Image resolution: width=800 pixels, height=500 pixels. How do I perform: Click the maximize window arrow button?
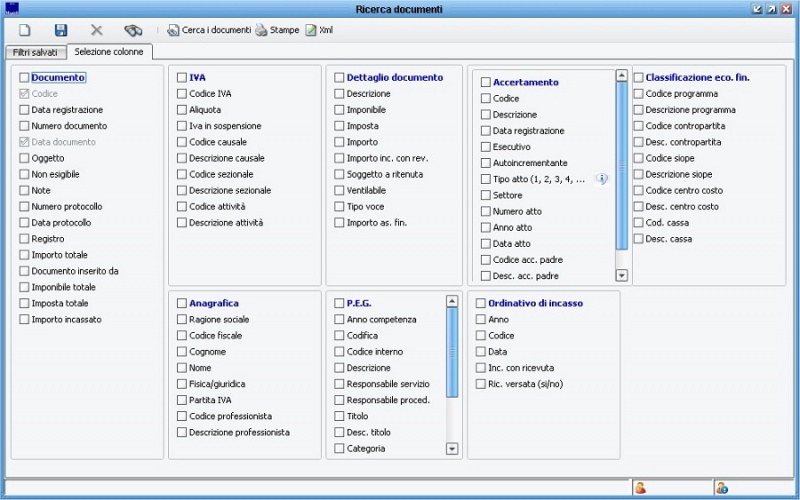[x=771, y=9]
